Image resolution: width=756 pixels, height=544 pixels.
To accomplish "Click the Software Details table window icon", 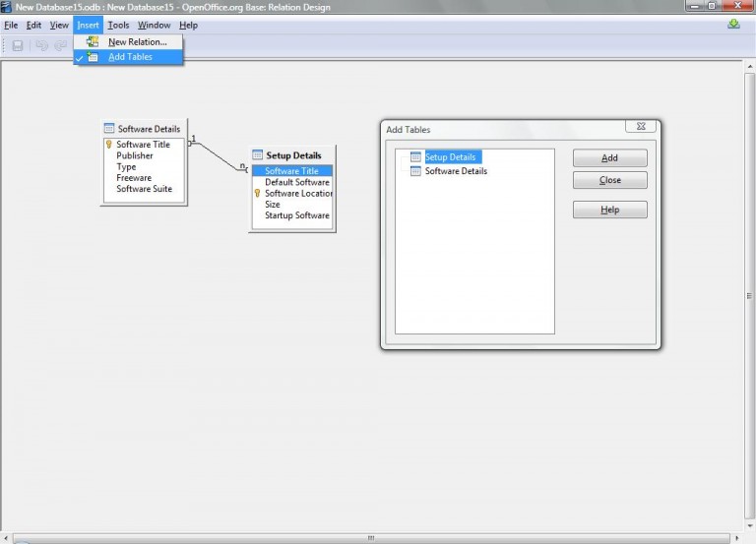I will pyautogui.click(x=109, y=128).
